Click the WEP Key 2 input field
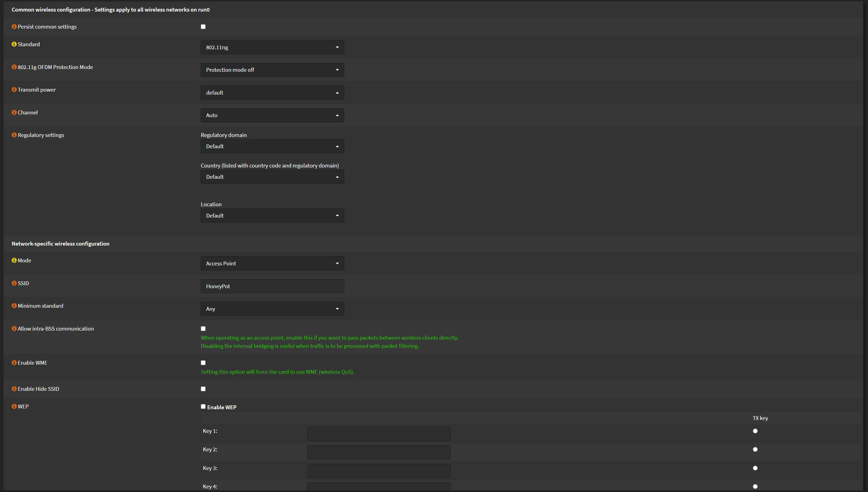Screen dimensions: 868x492 378,452
